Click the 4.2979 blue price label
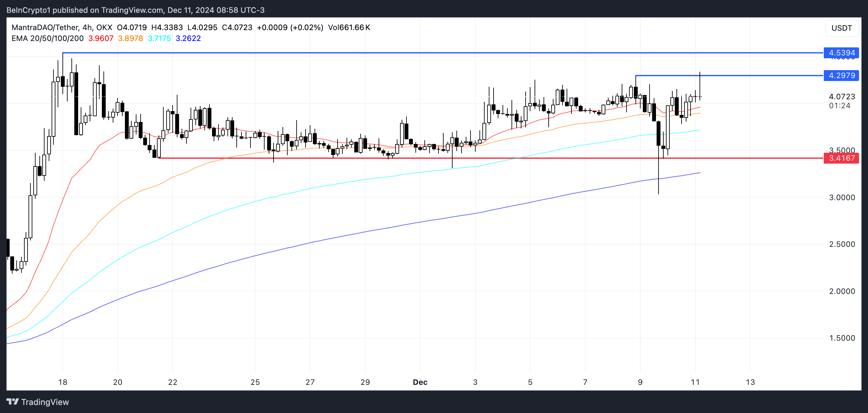 coord(841,76)
